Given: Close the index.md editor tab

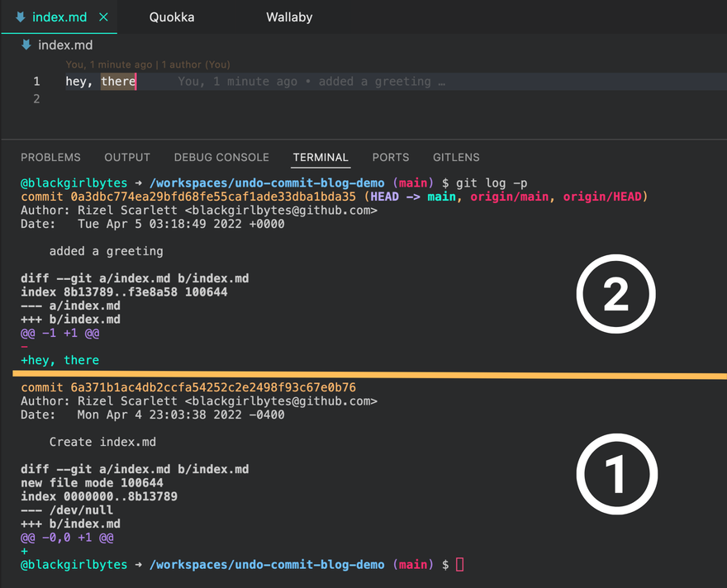Looking at the screenshot, I should 102,17.
